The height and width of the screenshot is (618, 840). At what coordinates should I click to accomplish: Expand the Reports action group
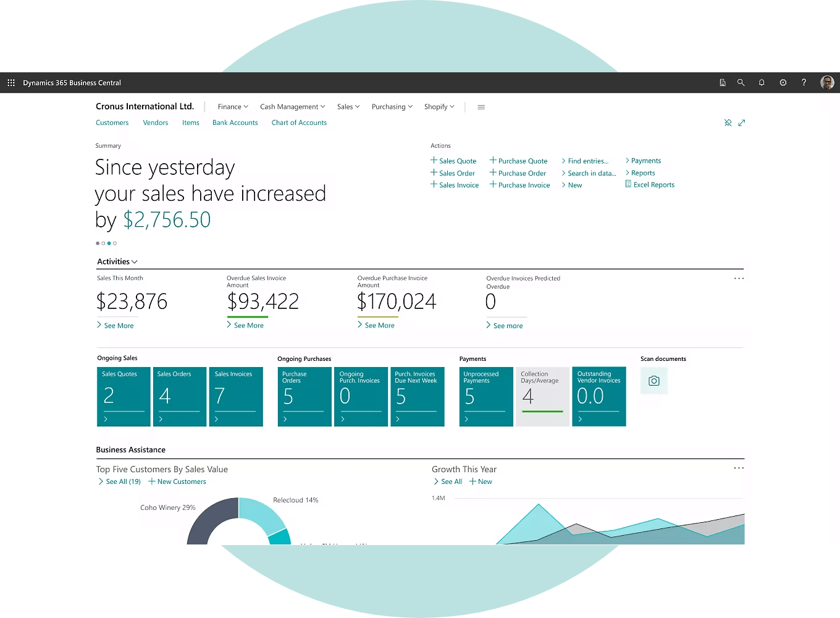(640, 172)
